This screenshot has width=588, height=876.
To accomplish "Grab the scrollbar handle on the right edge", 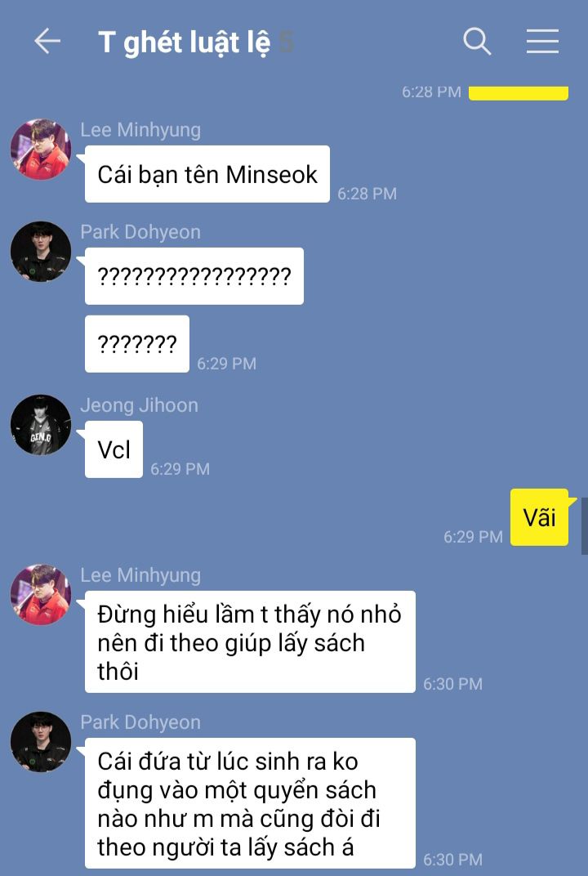I will (585, 526).
